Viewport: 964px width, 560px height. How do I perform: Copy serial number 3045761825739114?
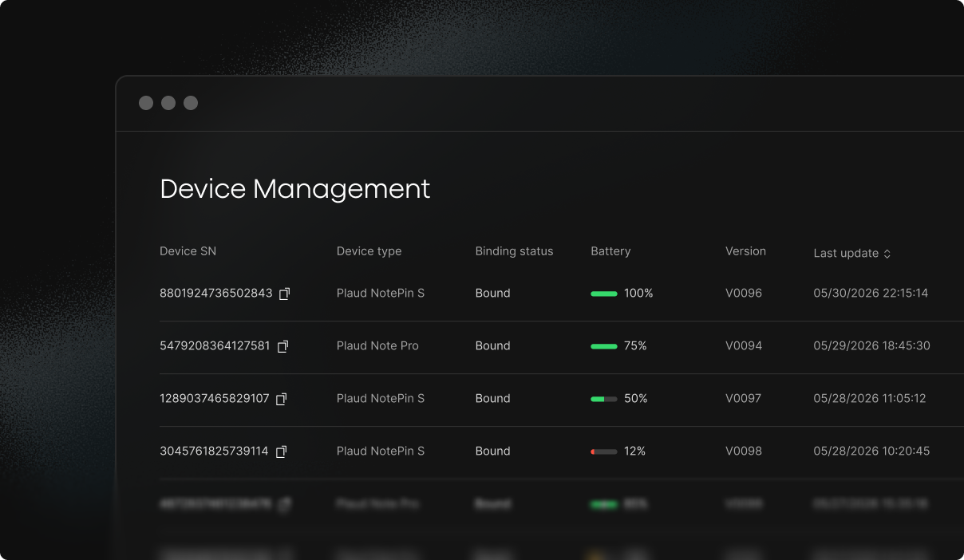281,452
